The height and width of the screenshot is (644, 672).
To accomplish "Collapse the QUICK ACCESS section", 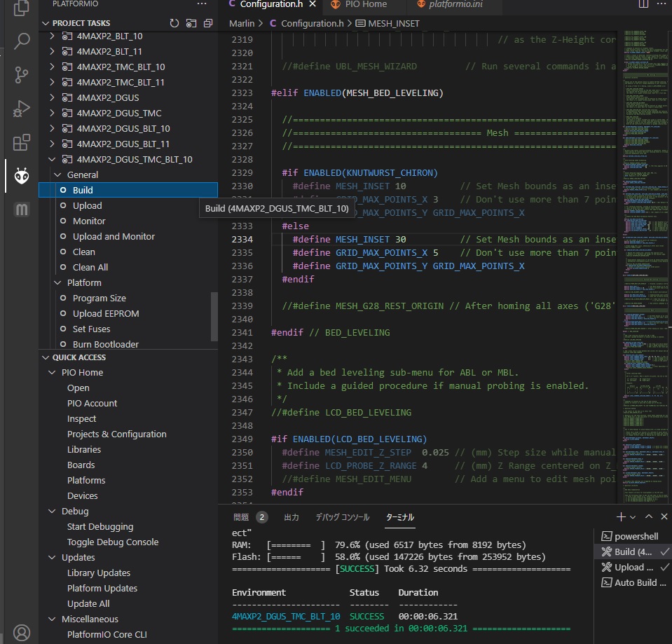I will click(46, 357).
